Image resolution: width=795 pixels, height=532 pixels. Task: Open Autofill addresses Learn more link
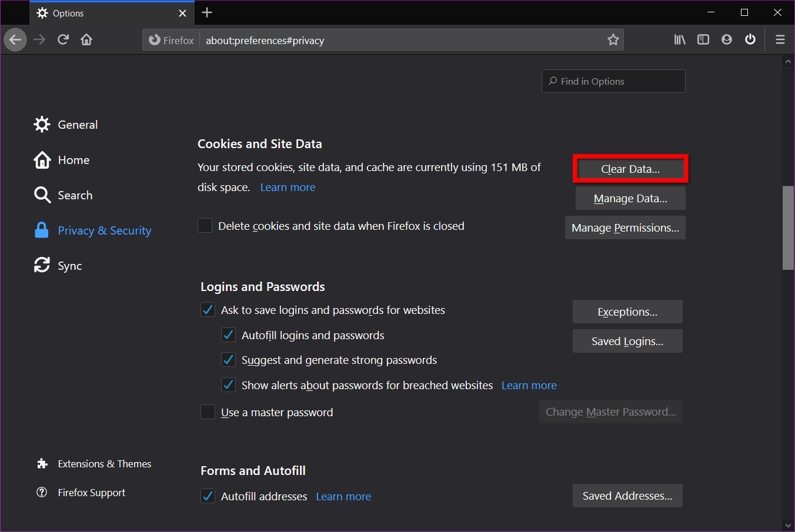pyautogui.click(x=343, y=497)
